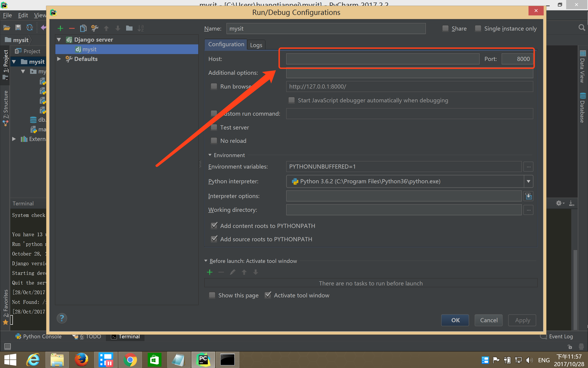Screen dimensions: 588x368
Task: Open the Event Log
Action: tap(556, 336)
